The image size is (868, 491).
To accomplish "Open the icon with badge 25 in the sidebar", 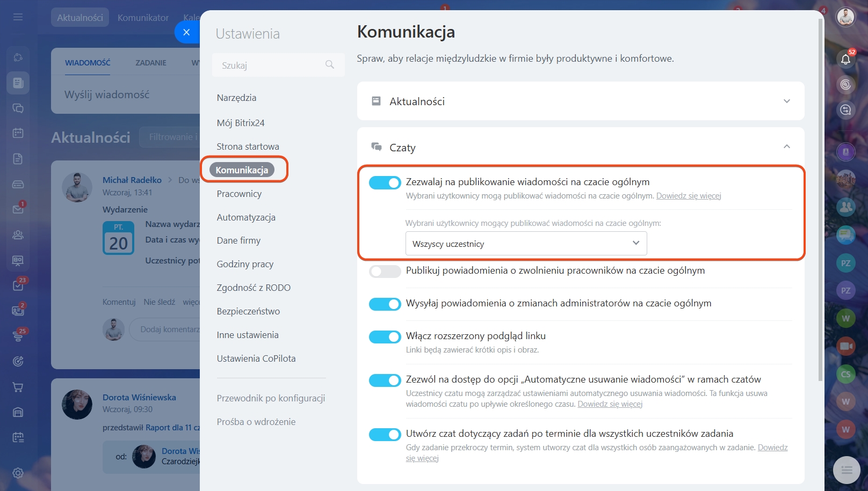I will pos(18,335).
